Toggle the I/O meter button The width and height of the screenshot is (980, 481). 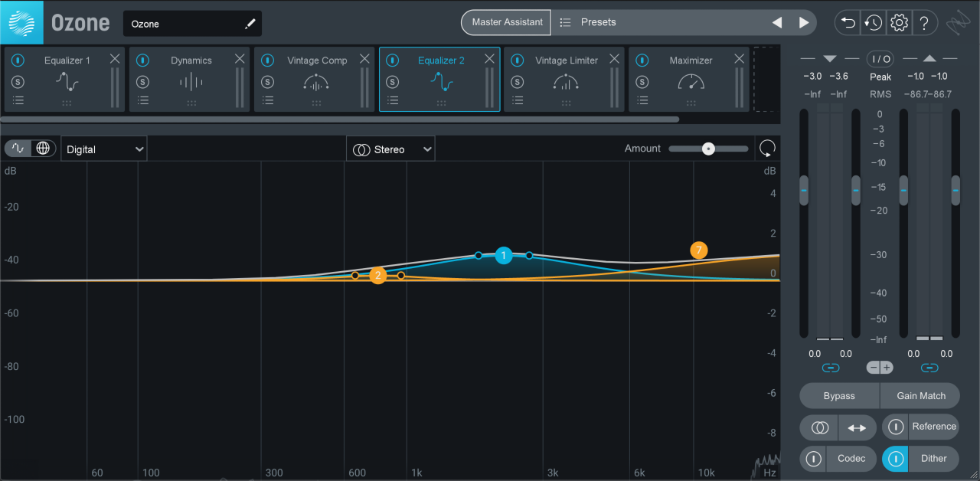tap(880, 59)
